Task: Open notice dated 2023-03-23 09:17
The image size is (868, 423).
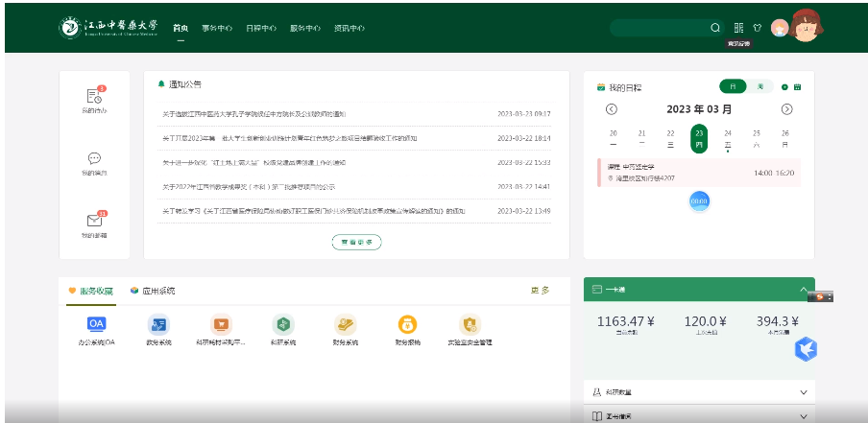Action: (x=354, y=114)
